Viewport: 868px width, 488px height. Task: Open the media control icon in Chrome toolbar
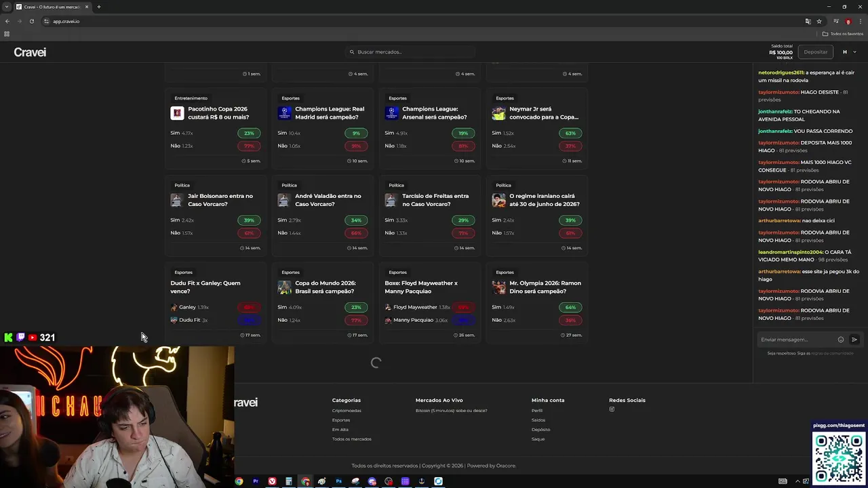(836, 21)
